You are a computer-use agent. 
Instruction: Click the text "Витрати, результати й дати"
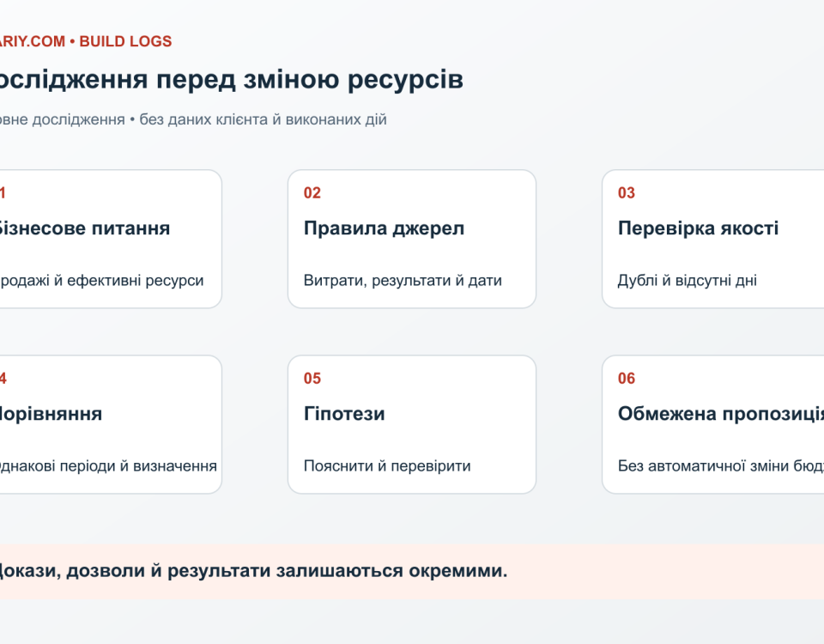(403, 281)
